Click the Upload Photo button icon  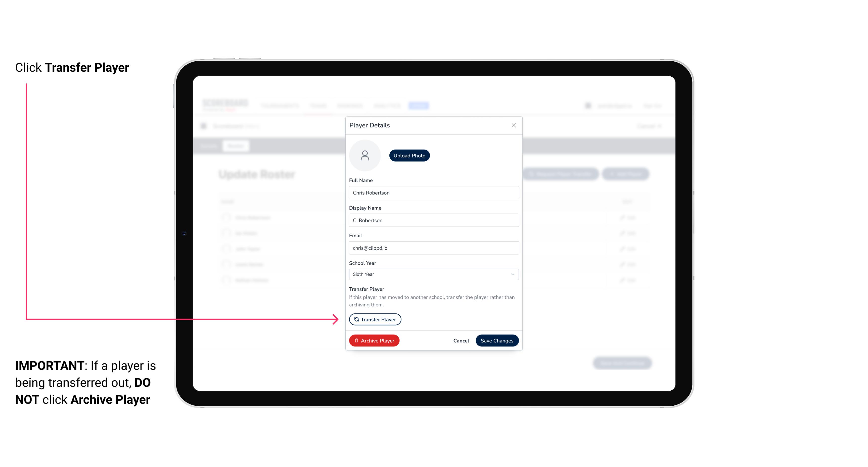point(409,155)
